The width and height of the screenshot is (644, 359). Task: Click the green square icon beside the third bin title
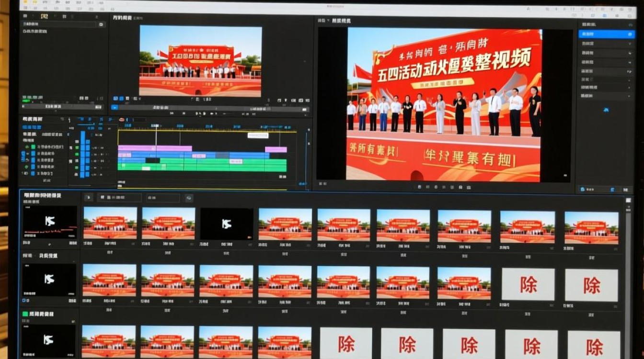pyautogui.click(x=25, y=314)
